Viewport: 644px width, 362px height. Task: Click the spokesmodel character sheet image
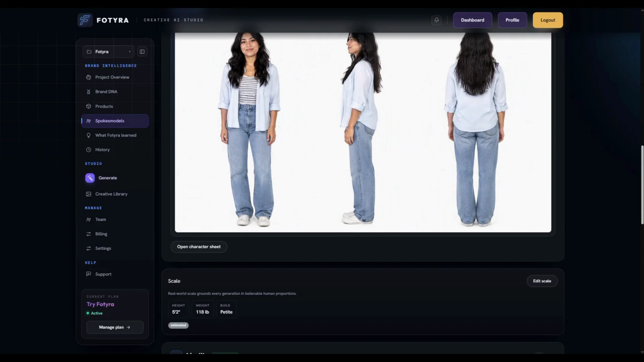[x=363, y=132]
